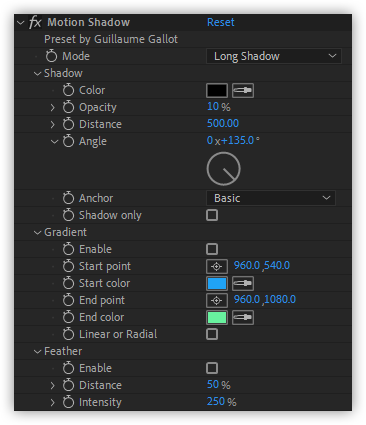The height and width of the screenshot is (425, 366).
Task: Click the Start point Y value 540.0
Action: pyautogui.click(x=277, y=265)
